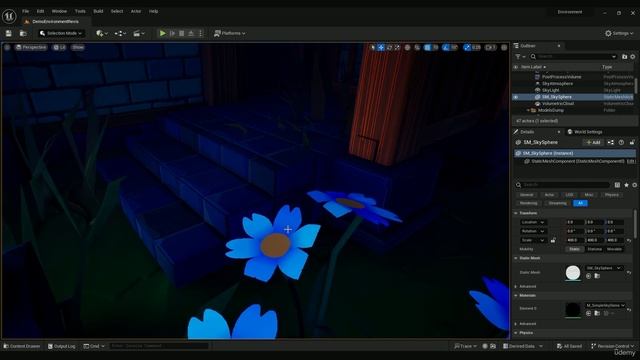This screenshot has width=640, height=360.
Task: Select SkyLight in the Outliner
Action: coord(551,90)
